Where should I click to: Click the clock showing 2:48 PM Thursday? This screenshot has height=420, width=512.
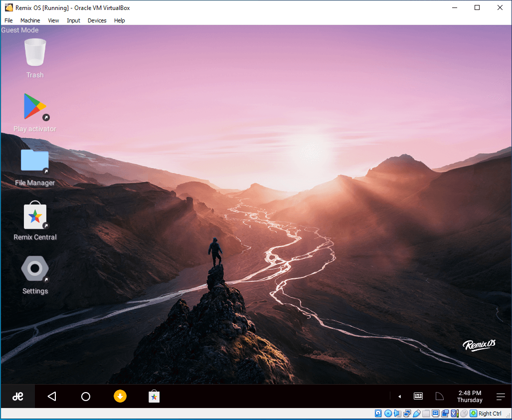(x=469, y=396)
